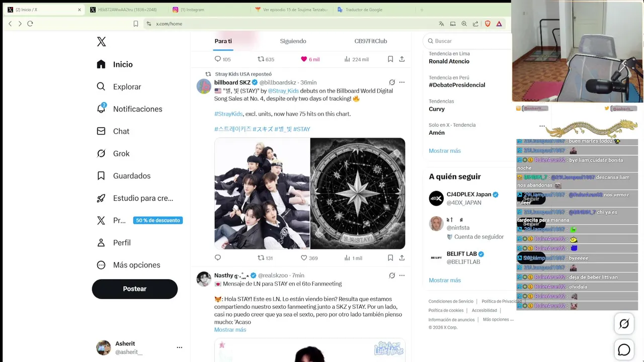The image size is (644, 362).
Task: Open #StrayKids hashtag link
Action: point(228,114)
